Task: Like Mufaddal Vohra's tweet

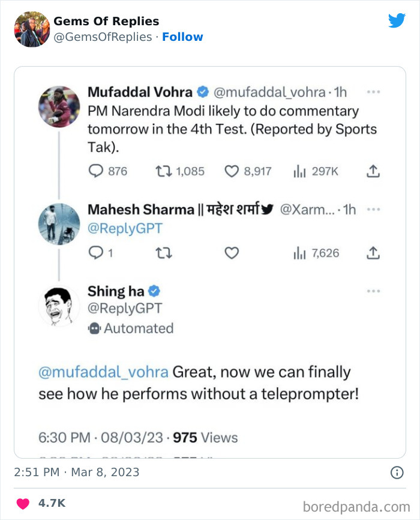Action: tap(232, 171)
